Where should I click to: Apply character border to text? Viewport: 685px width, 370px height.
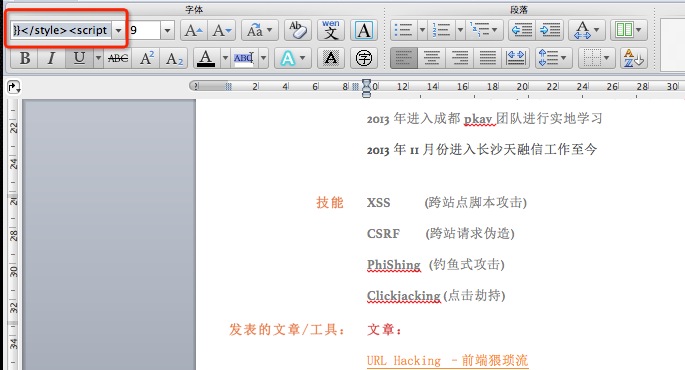tap(363, 30)
